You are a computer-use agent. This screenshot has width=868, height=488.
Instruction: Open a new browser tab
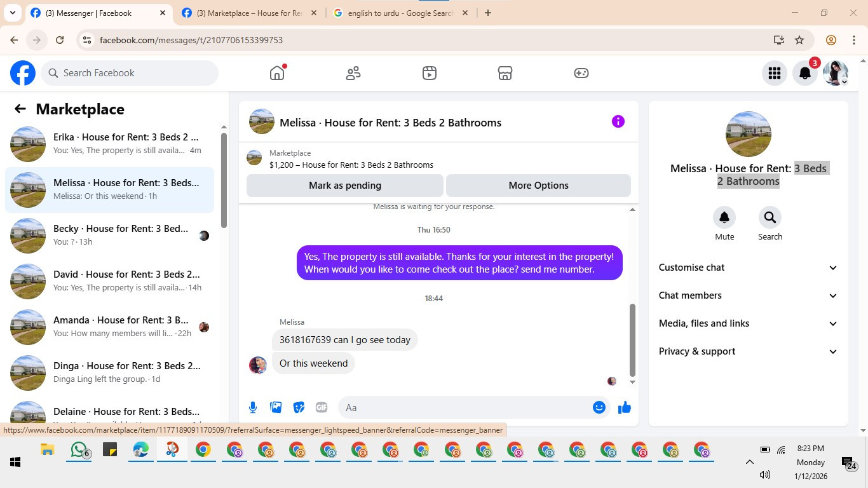(x=488, y=13)
